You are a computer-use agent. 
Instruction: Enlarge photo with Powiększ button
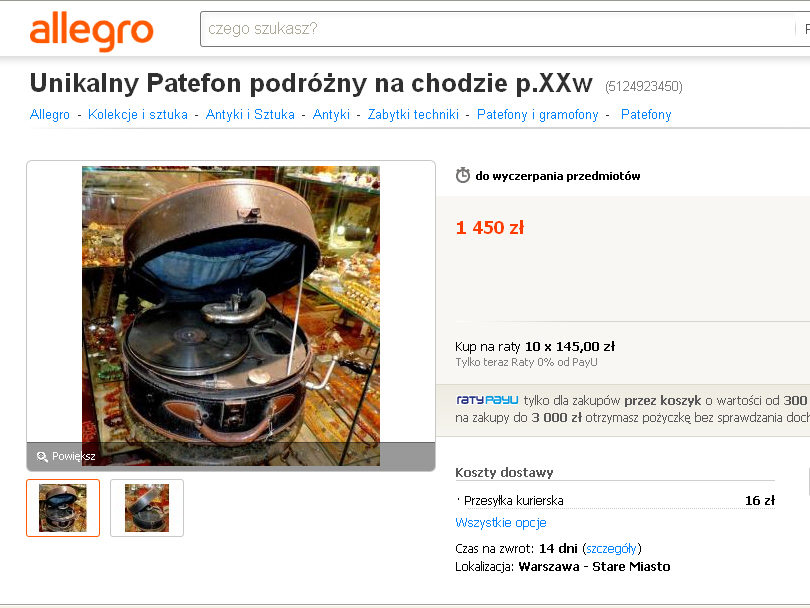66,457
